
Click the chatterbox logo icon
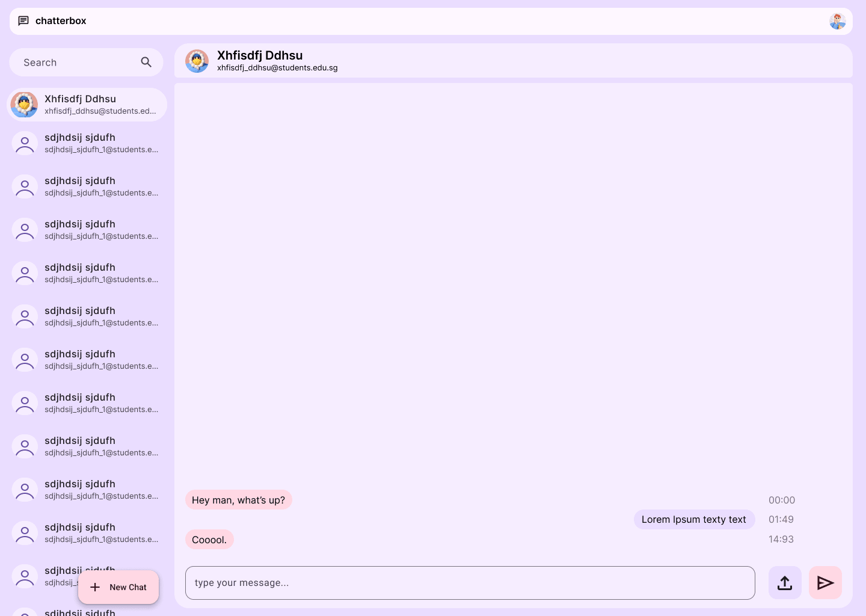[23, 21]
